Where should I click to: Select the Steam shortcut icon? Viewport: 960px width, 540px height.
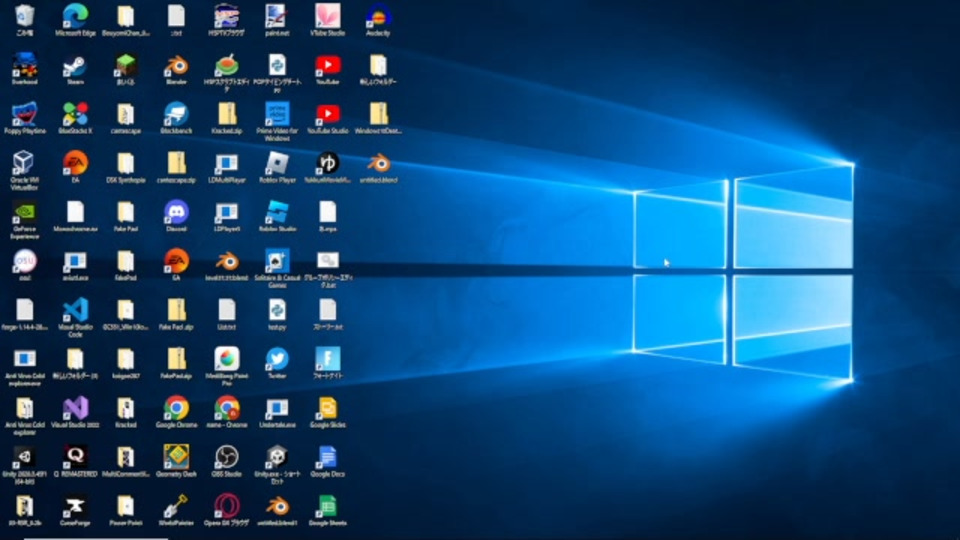[75, 66]
